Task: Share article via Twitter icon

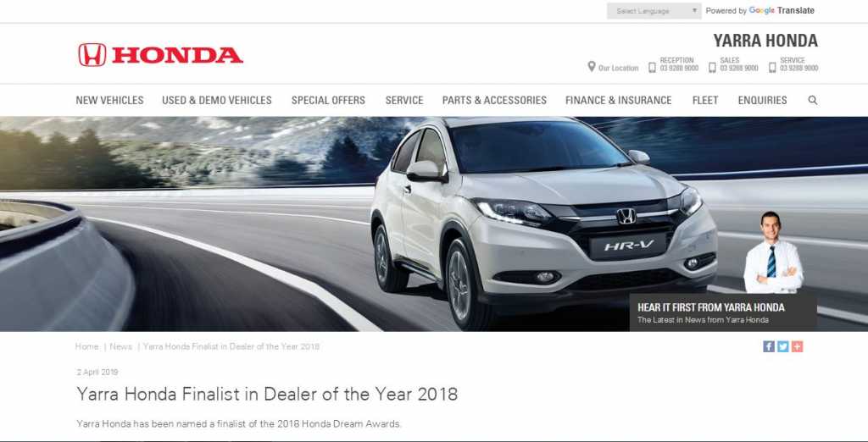Action: tap(782, 346)
